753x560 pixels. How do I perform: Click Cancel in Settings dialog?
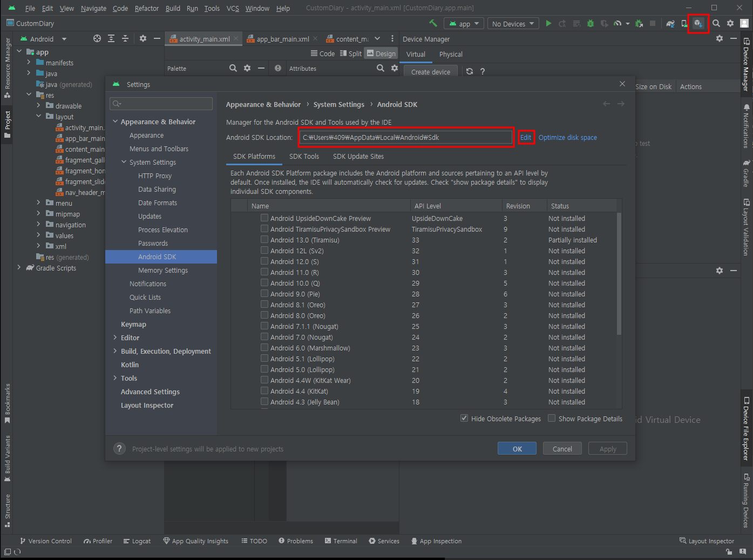click(x=562, y=449)
